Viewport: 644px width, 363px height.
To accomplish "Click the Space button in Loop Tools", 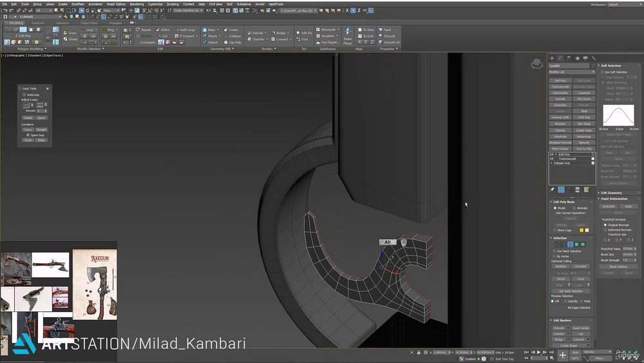I will 41,118.
